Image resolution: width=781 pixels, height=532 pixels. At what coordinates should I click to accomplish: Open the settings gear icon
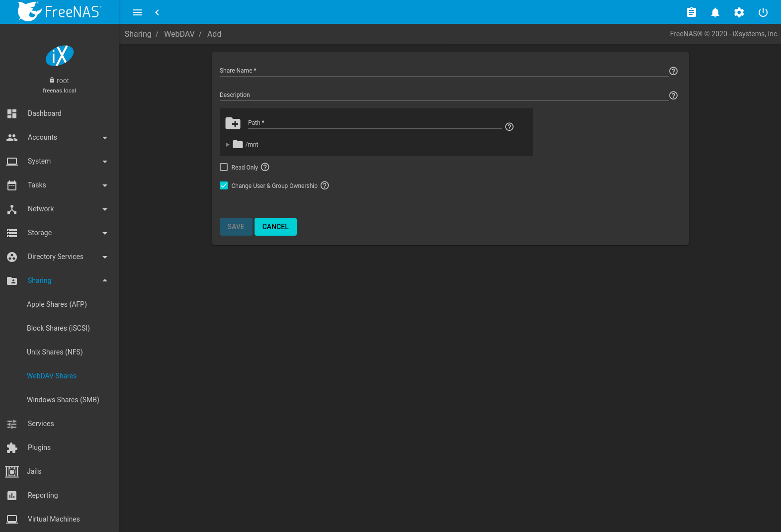coord(739,12)
